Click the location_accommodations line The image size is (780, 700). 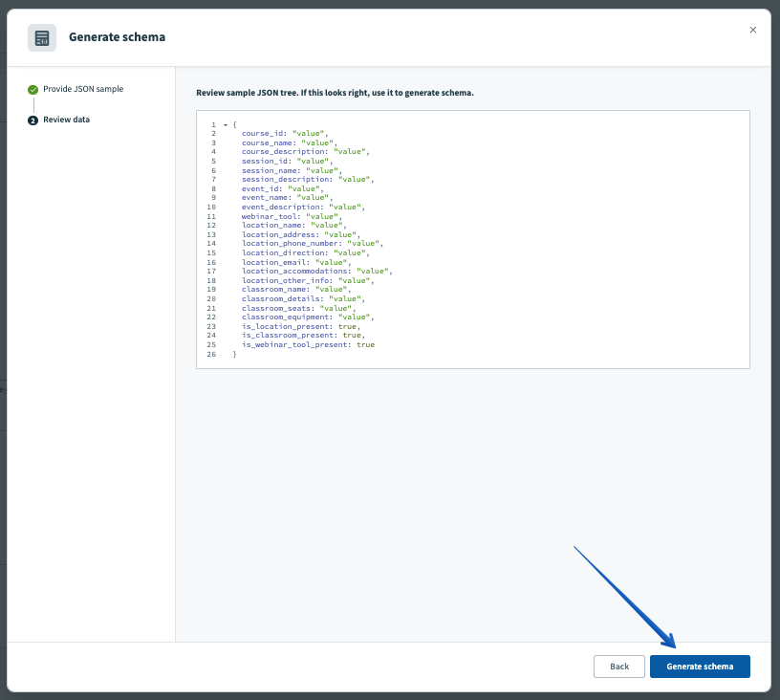pos(317,272)
